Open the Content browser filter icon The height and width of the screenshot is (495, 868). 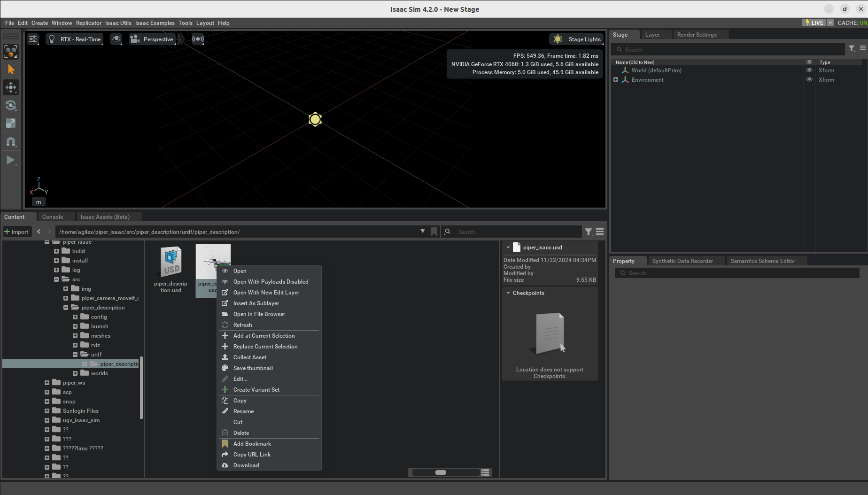[x=589, y=232]
